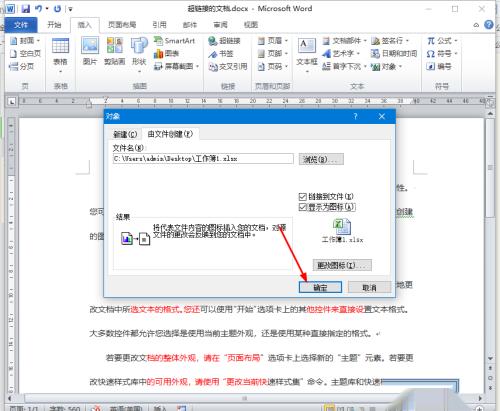The height and width of the screenshot is (411, 500).
Task: Insert a Bookmark (书签)
Action: tap(221, 53)
